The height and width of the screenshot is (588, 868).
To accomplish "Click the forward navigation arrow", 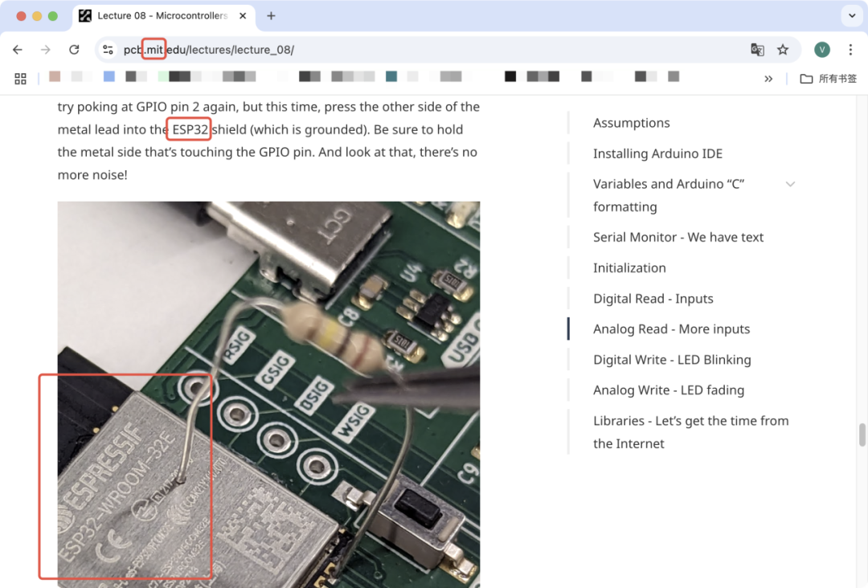I will click(x=45, y=50).
